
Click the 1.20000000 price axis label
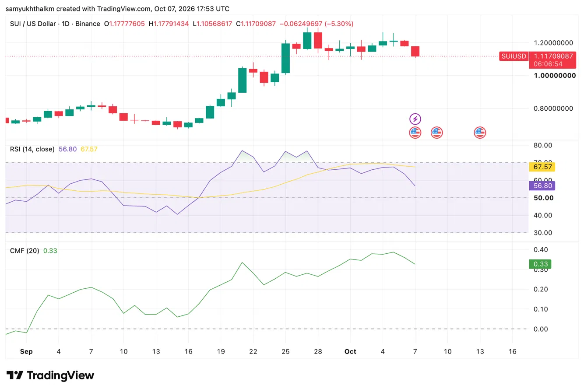[552, 43]
